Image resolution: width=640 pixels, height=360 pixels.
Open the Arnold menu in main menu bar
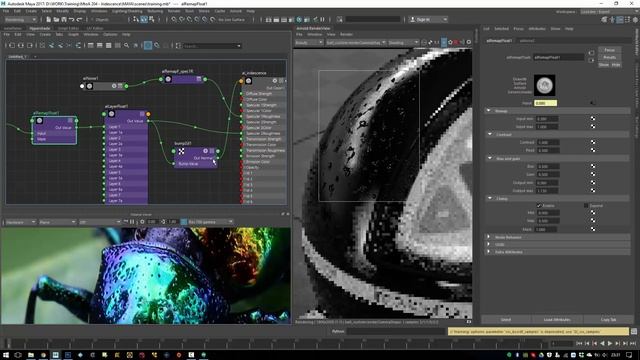point(236,11)
